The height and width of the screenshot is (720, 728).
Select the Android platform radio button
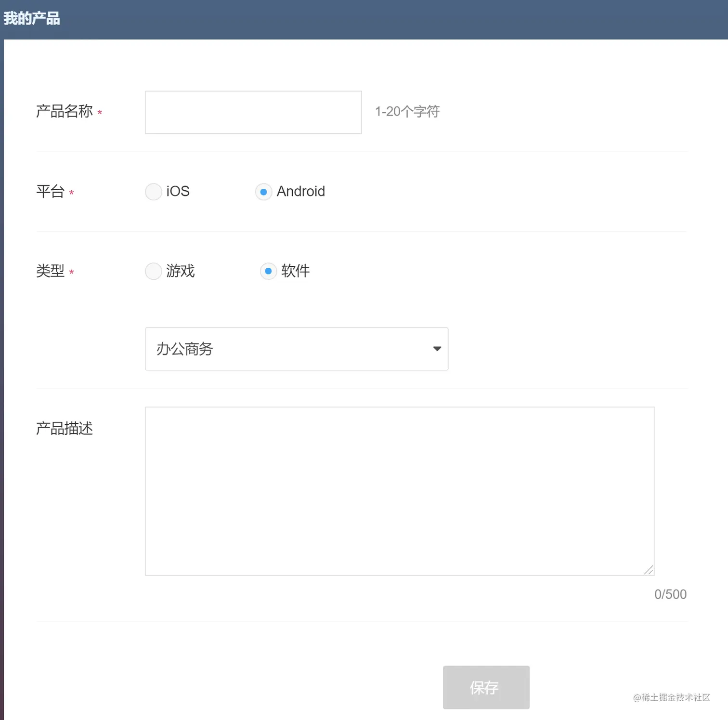pyautogui.click(x=263, y=191)
